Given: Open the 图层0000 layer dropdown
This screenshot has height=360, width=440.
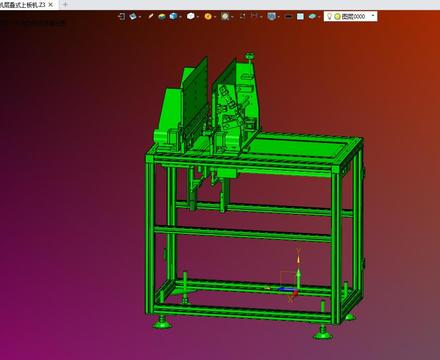Looking at the screenshot, I should point(351,16).
